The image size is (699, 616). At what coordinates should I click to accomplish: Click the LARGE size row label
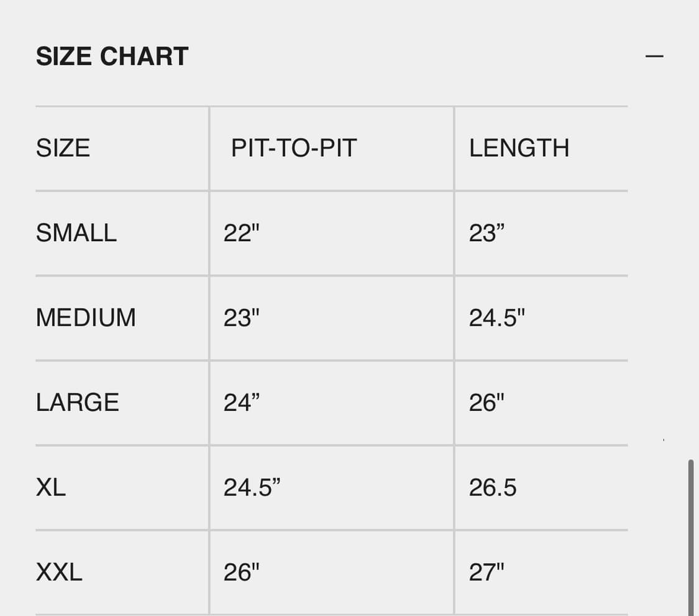click(x=77, y=403)
